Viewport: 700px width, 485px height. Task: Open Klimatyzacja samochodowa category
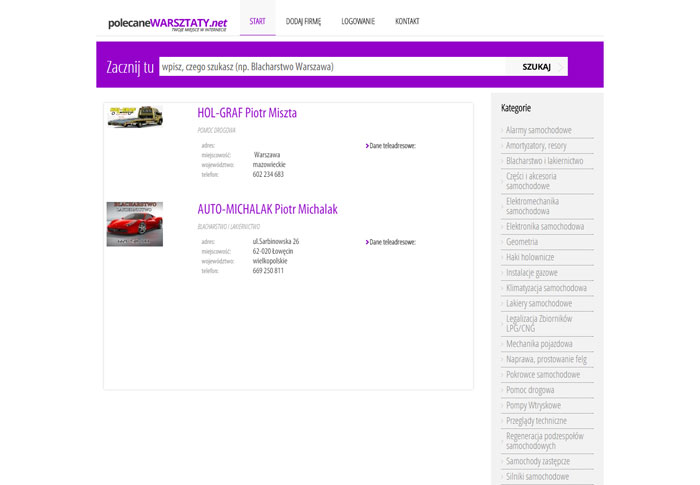point(546,288)
